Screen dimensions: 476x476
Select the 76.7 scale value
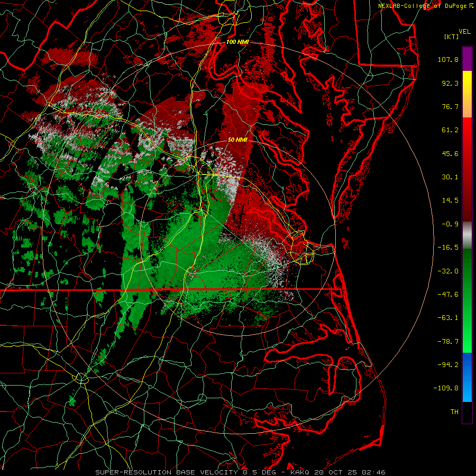[x=450, y=106]
